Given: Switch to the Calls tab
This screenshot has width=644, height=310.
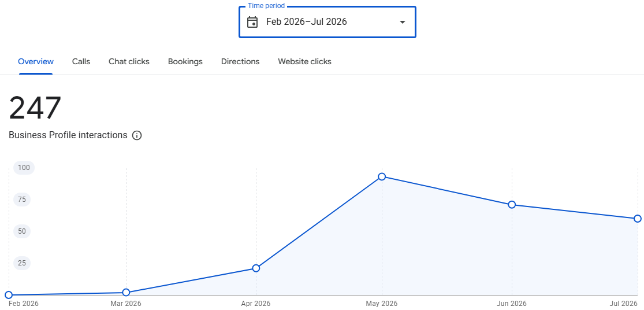Looking at the screenshot, I should pyautogui.click(x=81, y=62).
